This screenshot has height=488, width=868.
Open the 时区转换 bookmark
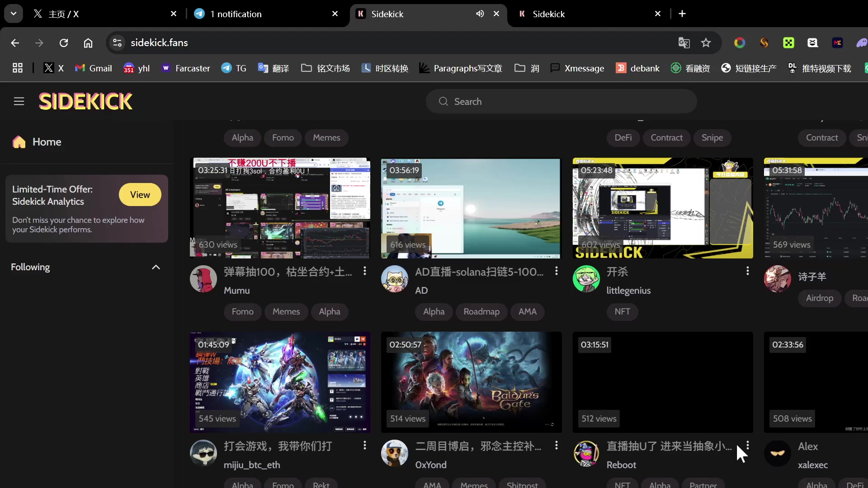point(385,68)
